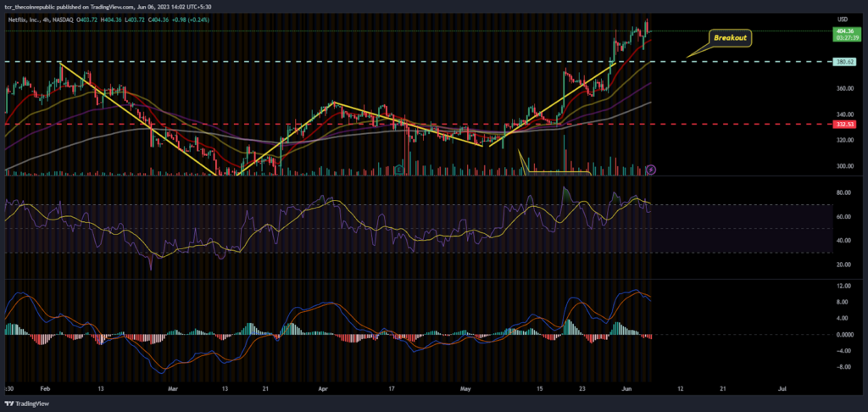868x412 pixels.
Task: Click the 340.00 price axis label
Action: coord(843,114)
